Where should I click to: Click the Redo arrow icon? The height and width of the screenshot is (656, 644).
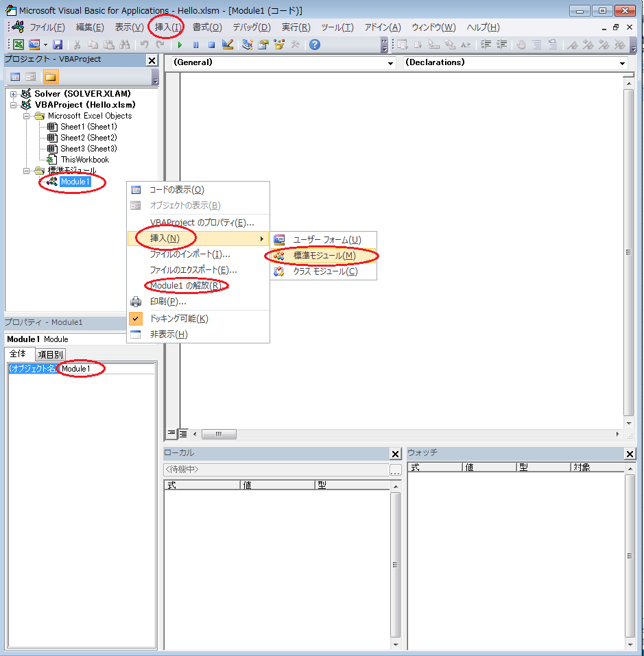point(160,45)
